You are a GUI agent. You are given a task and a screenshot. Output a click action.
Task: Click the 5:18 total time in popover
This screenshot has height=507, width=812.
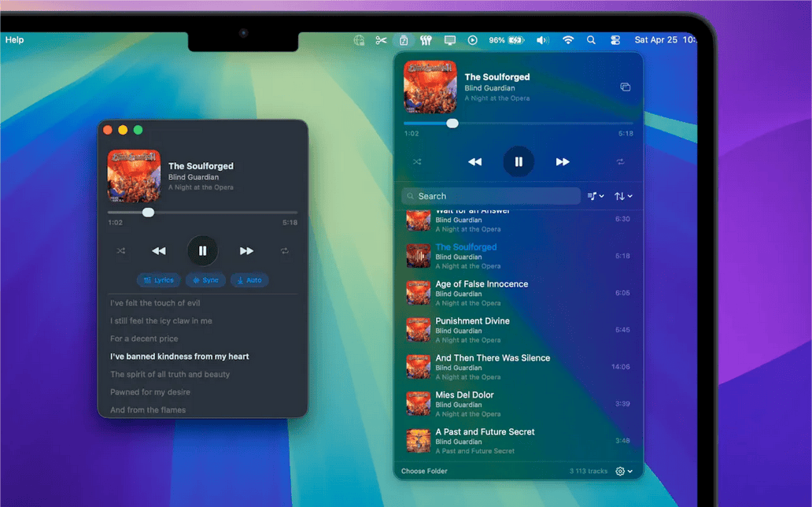(626, 133)
